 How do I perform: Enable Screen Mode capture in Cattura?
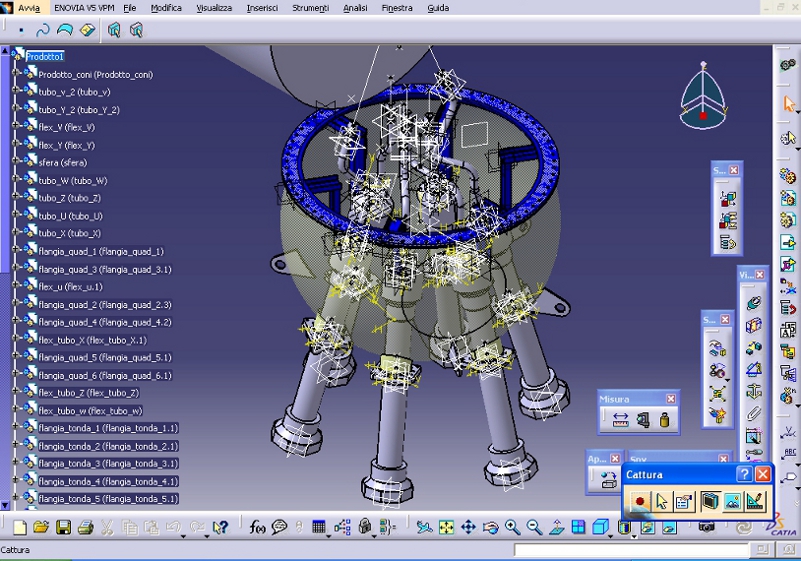[x=710, y=502]
